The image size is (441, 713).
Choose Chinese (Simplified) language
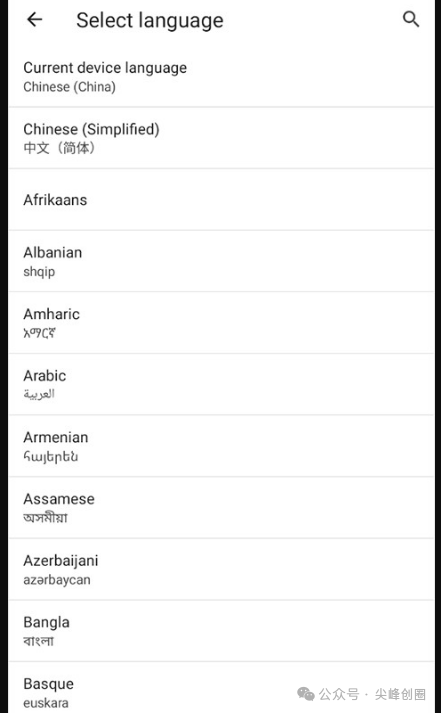(221, 138)
